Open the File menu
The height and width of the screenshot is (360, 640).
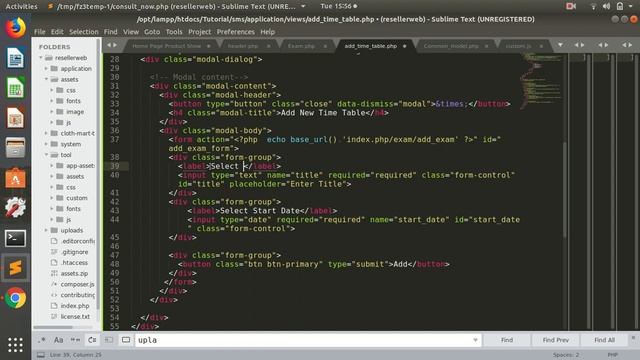coord(40,32)
